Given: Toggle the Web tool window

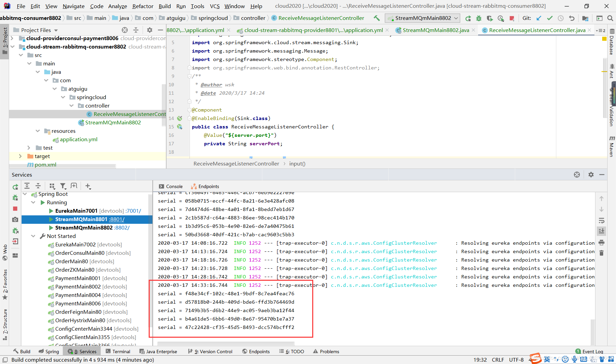Looking at the screenshot, I should point(5,252).
